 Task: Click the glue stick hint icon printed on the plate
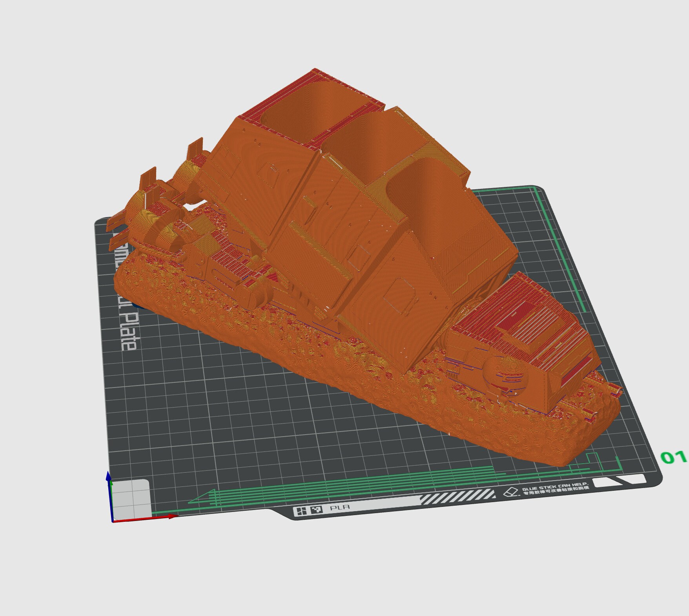(510, 492)
